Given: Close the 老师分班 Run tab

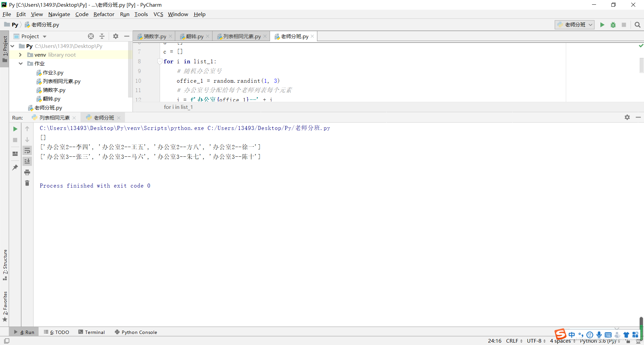Looking at the screenshot, I should click(x=119, y=118).
